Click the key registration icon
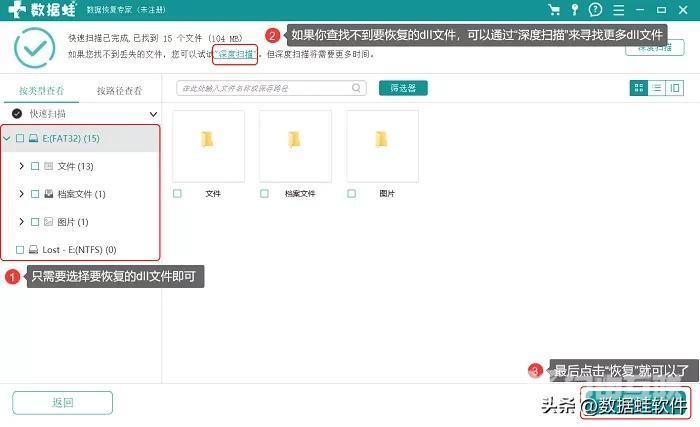 tap(575, 9)
